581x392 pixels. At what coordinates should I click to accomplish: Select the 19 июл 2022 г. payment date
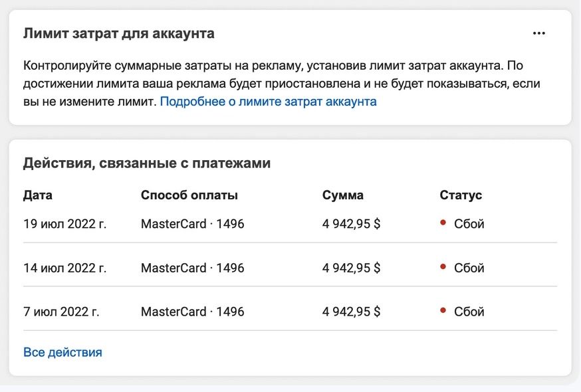(x=65, y=224)
